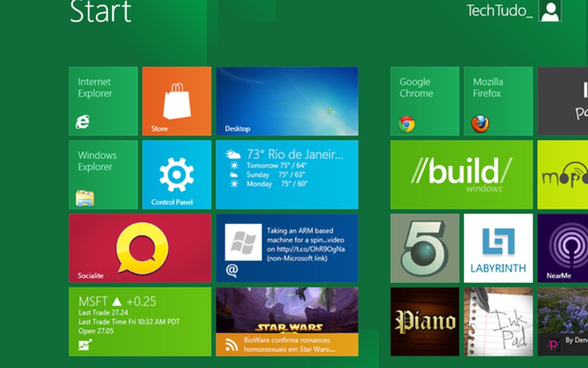This screenshot has width=588, height=368.
Task: Open the tweet about the ARM based machine
Action: click(x=287, y=247)
